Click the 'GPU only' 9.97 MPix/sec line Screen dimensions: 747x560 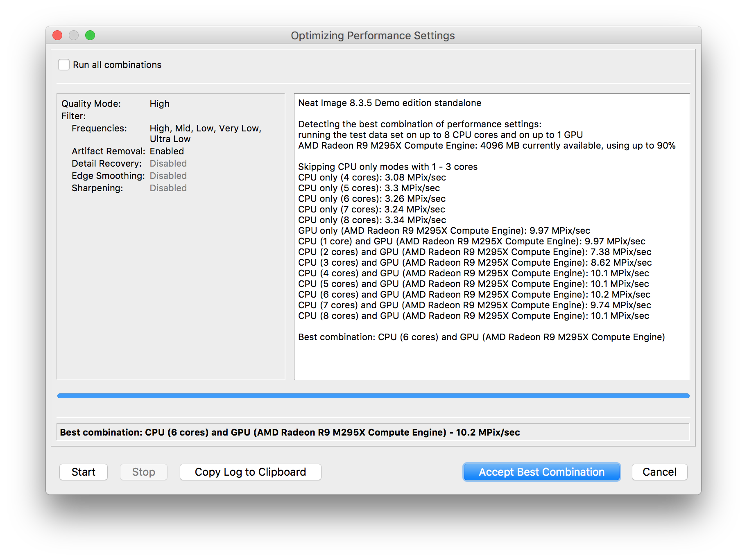coord(444,231)
